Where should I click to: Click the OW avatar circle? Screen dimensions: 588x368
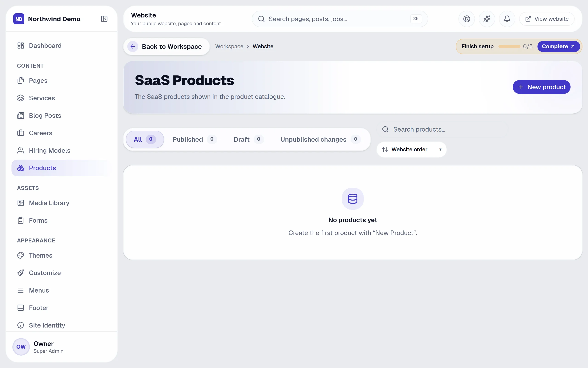click(x=21, y=347)
